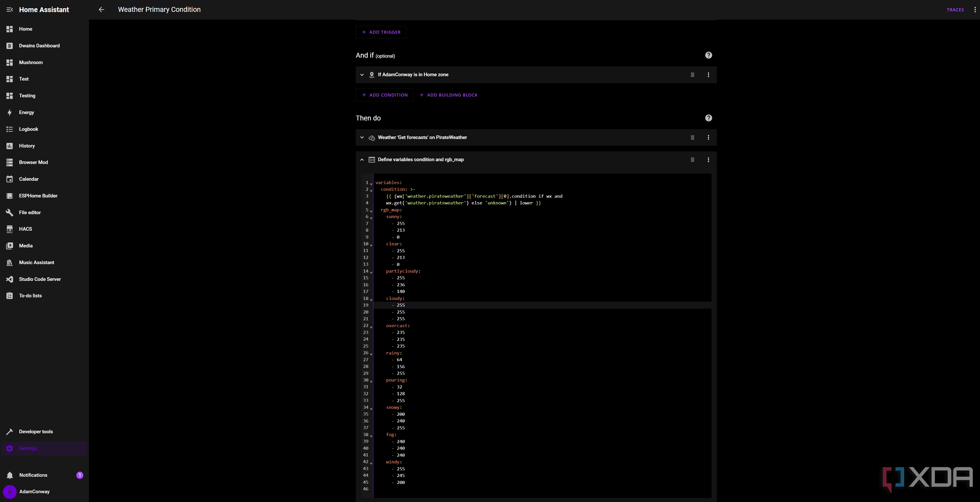Click the 'Weather Primary Condition' page title
This screenshot has width=980, height=502.
159,10
